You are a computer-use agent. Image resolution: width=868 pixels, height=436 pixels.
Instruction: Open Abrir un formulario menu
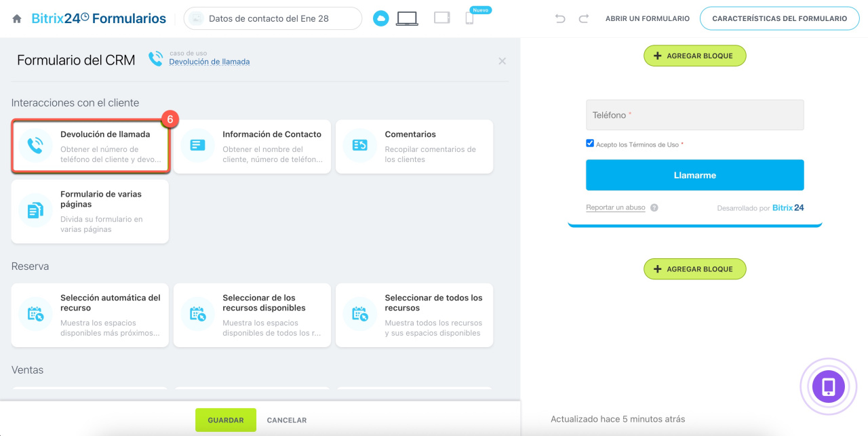pos(647,19)
